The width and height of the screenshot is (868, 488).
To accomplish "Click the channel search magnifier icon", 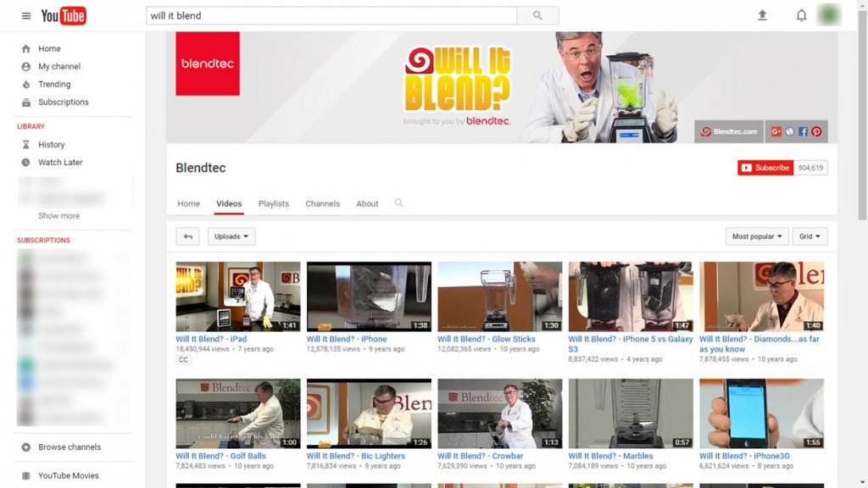I will coord(398,203).
